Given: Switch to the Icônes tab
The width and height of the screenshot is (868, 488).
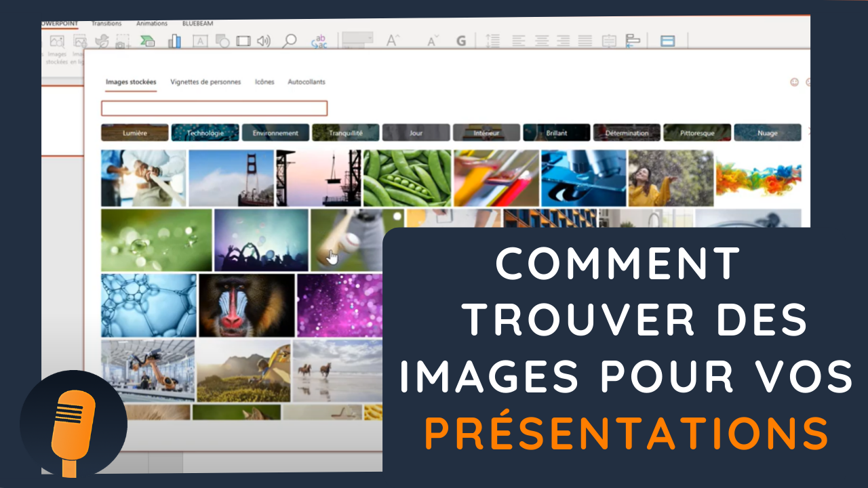Looking at the screenshot, I should click(264, 82).
